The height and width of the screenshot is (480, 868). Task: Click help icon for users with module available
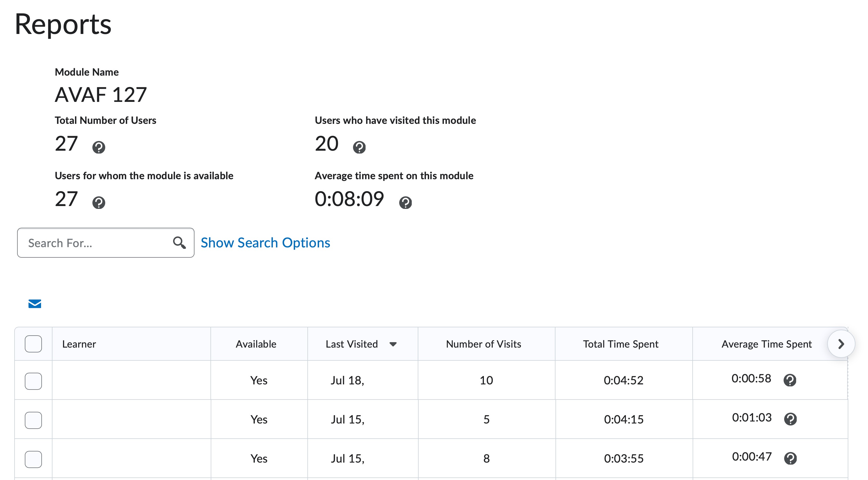(x=99, y=202)
